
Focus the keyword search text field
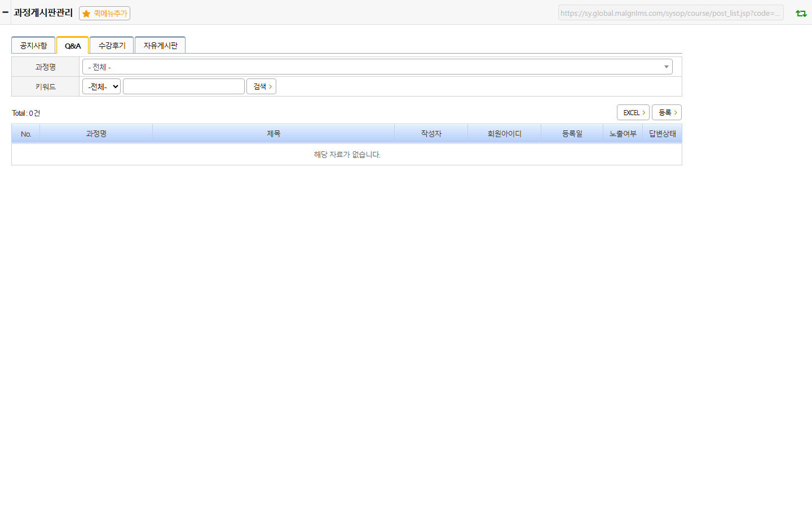pos(184,86)
